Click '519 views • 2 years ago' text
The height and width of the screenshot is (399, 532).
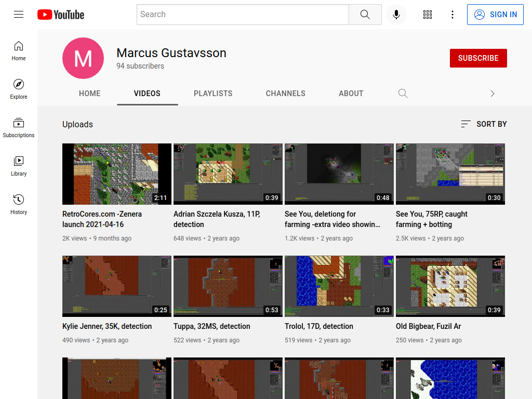tap(317, 340)
